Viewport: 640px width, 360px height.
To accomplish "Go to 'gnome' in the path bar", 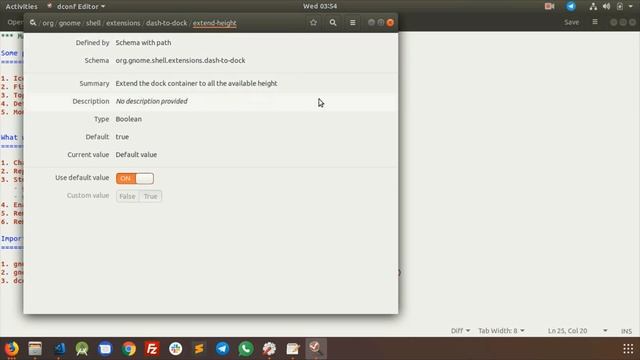I will pos(69,23).
